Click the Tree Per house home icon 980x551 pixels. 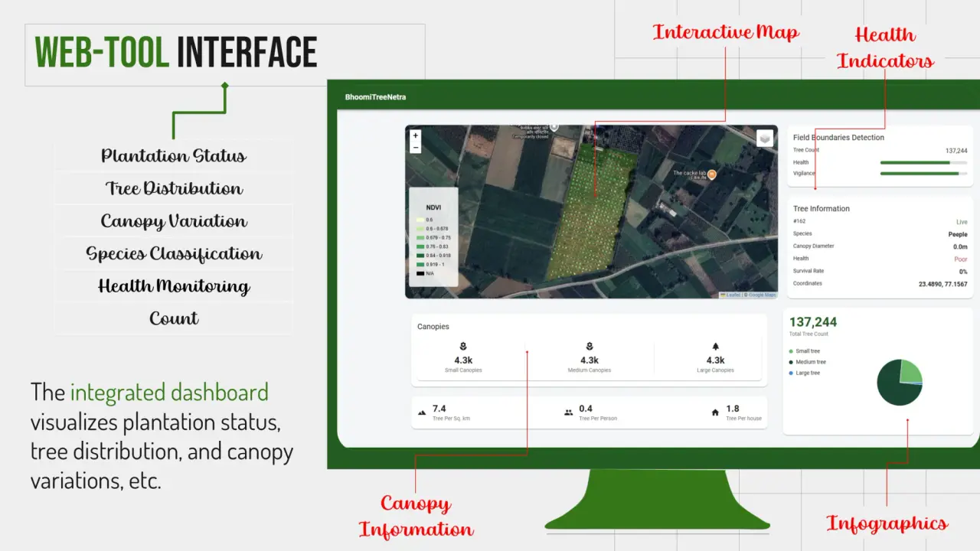[x=715, y=412]
